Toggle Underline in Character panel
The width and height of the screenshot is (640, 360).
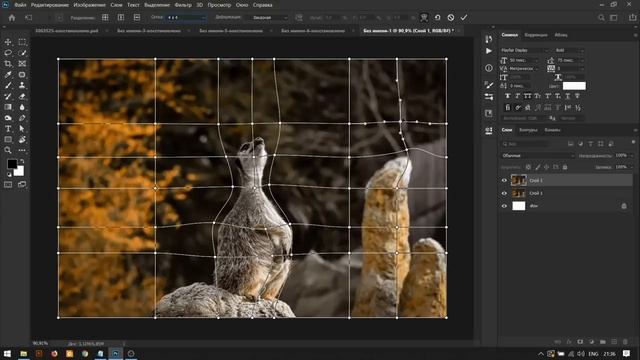pyautogui.click(x=567, y=96)
